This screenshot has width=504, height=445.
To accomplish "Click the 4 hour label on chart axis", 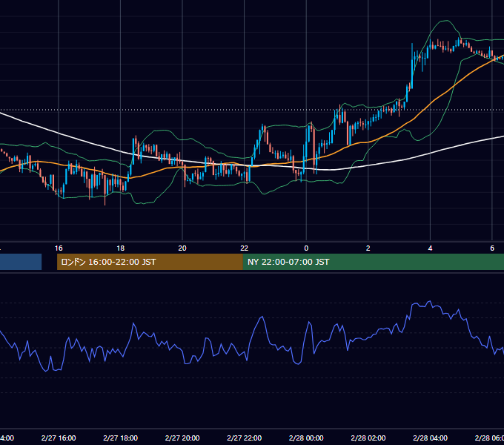I will (430, 248).
